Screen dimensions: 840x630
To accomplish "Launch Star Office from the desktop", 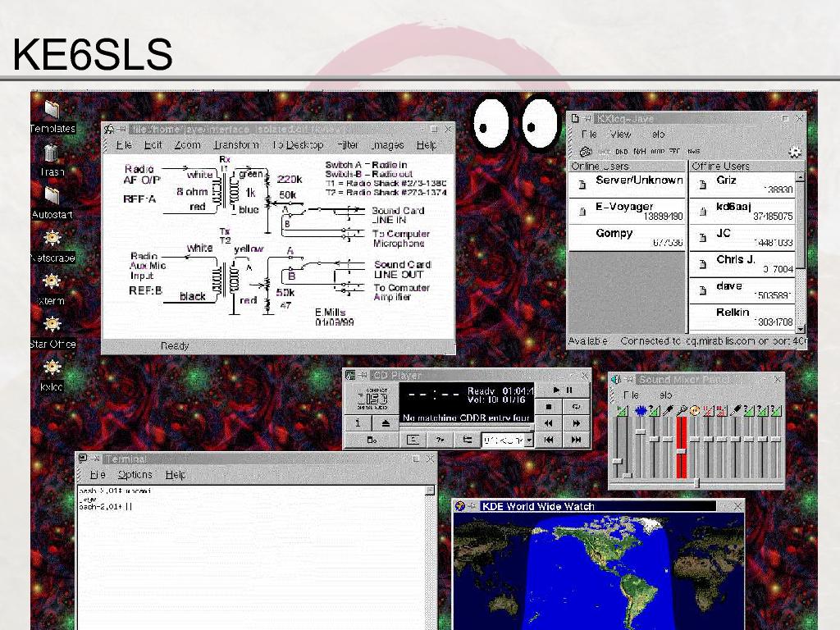I will tap(52, 325).
